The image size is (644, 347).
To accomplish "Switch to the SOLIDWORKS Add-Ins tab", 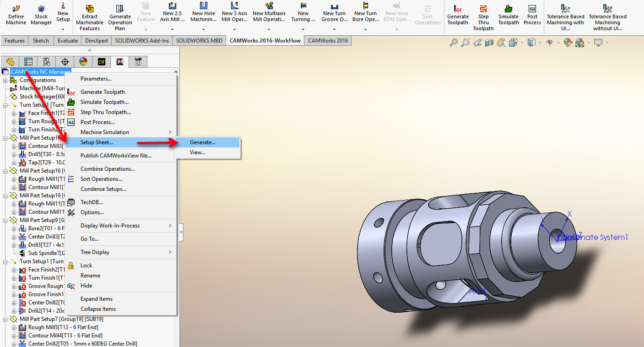I will coord(142,41).
